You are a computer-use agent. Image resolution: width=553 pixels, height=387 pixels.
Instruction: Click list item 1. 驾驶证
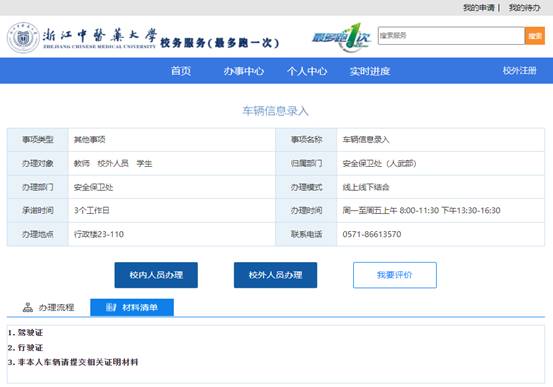25,332
